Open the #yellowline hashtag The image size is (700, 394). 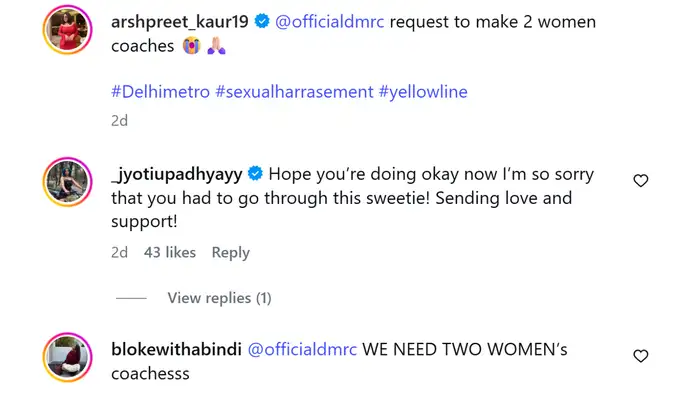pos(423,92)
